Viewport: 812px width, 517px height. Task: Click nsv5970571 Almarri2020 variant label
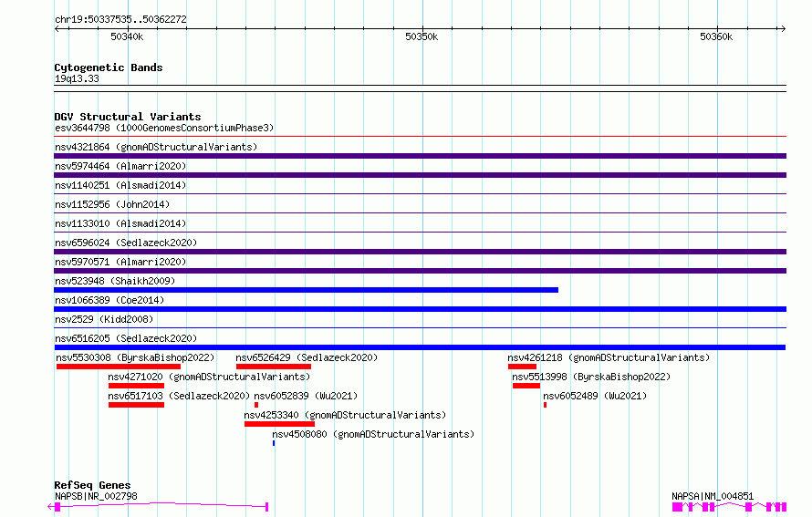pos(120,262)
